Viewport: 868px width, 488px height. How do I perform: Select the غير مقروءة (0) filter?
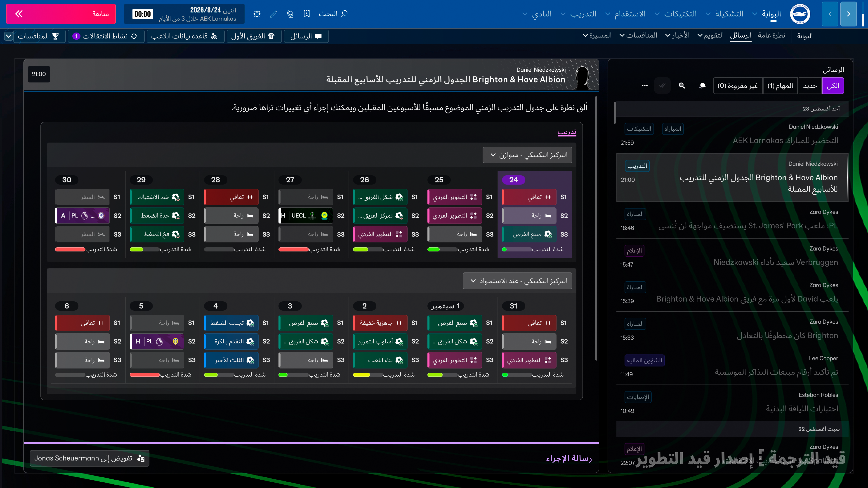click(x=738, y=86)
